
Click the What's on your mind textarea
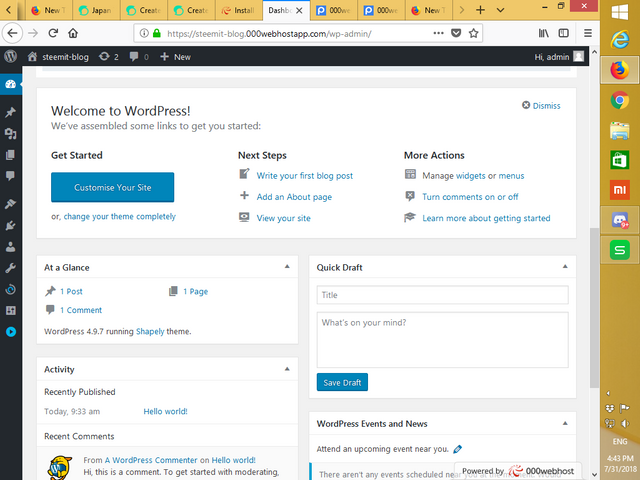click(442, 340)
